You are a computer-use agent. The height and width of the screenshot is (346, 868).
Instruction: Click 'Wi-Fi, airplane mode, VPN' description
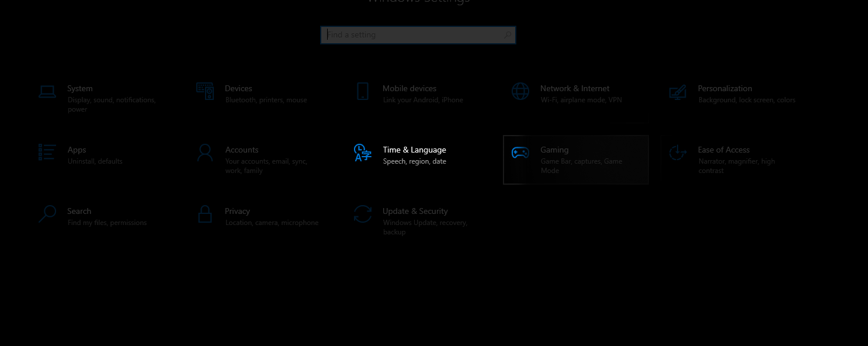click(x=581, y=100)
